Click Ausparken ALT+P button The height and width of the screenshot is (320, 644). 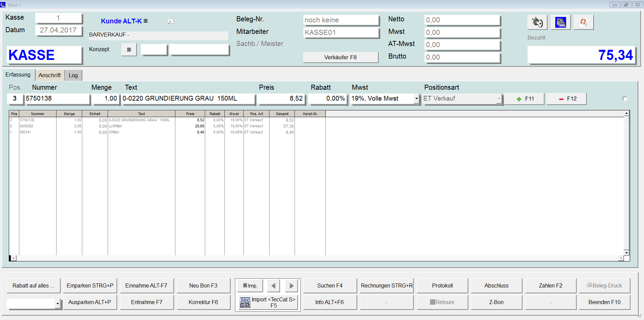tap(90, 302)
